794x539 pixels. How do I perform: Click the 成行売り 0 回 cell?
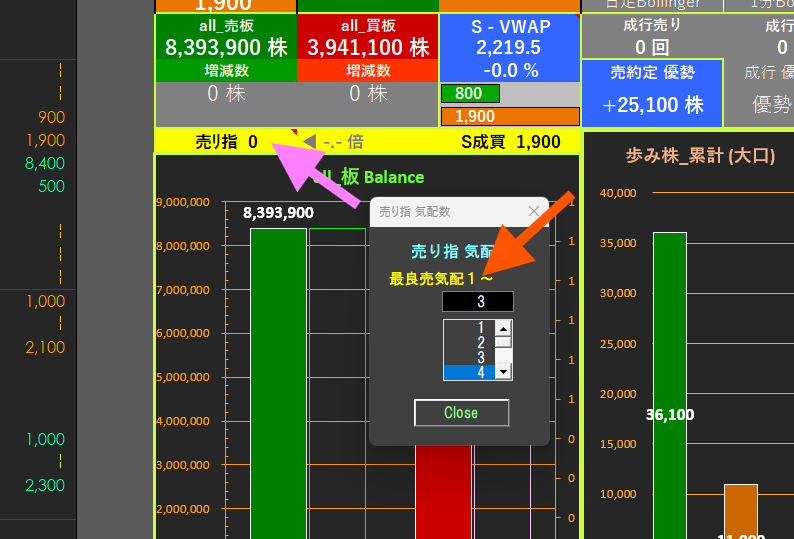(652, 36)
